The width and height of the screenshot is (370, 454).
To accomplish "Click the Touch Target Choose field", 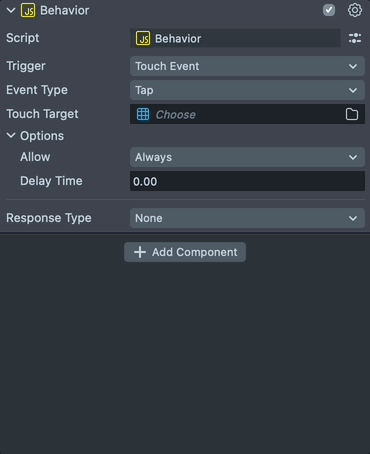I will coord(247,114).
